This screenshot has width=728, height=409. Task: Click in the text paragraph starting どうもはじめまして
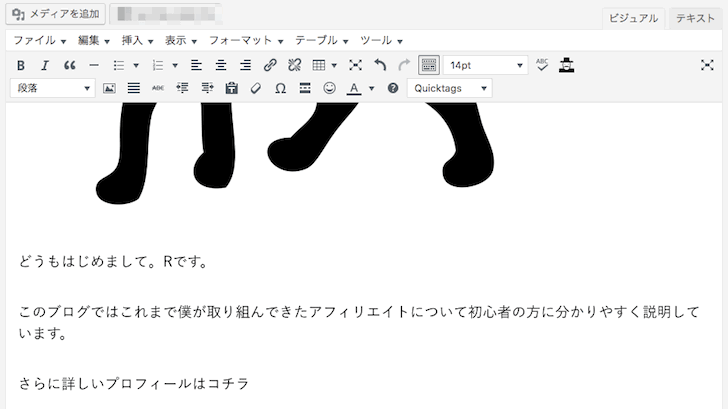point(112,263)
